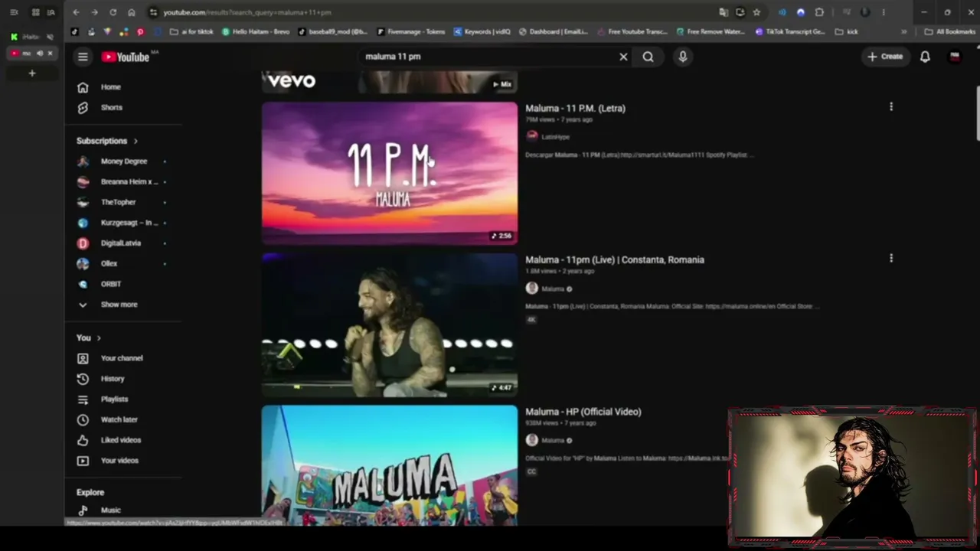Close the YouTube vertical tab
Screen dimensions: 980x551
pos(51,54)
